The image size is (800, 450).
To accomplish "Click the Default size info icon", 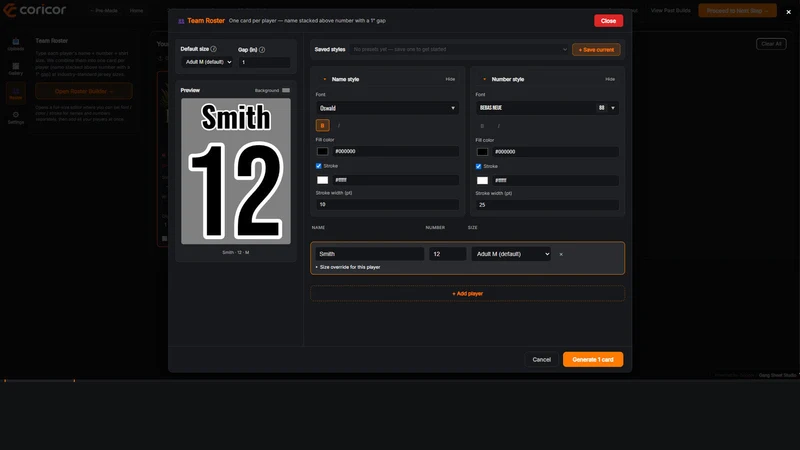I will point(214,49).
